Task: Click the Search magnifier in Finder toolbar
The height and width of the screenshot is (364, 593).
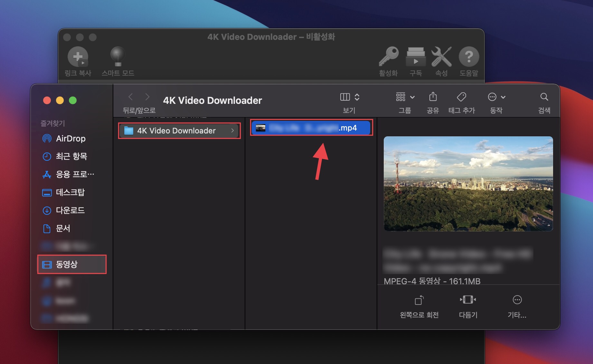Action: point(544,97)
